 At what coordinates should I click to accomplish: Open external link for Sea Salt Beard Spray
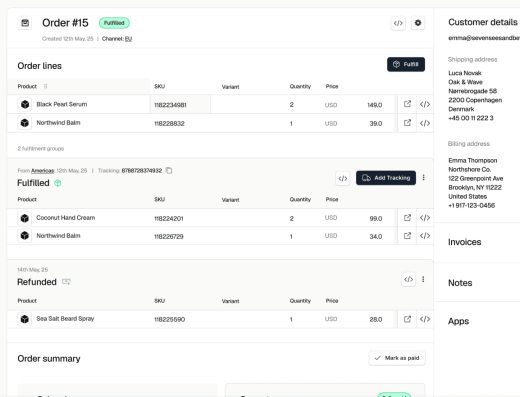point(407,319)
